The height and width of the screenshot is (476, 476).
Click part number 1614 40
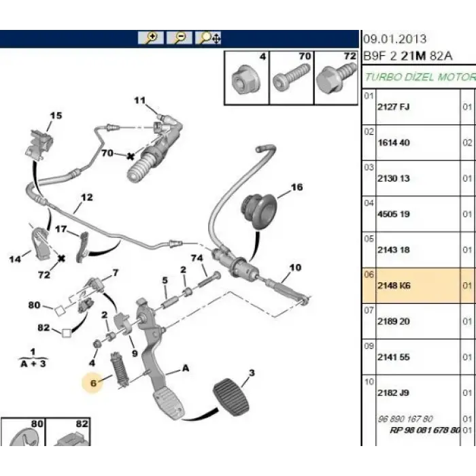(394, 143)
